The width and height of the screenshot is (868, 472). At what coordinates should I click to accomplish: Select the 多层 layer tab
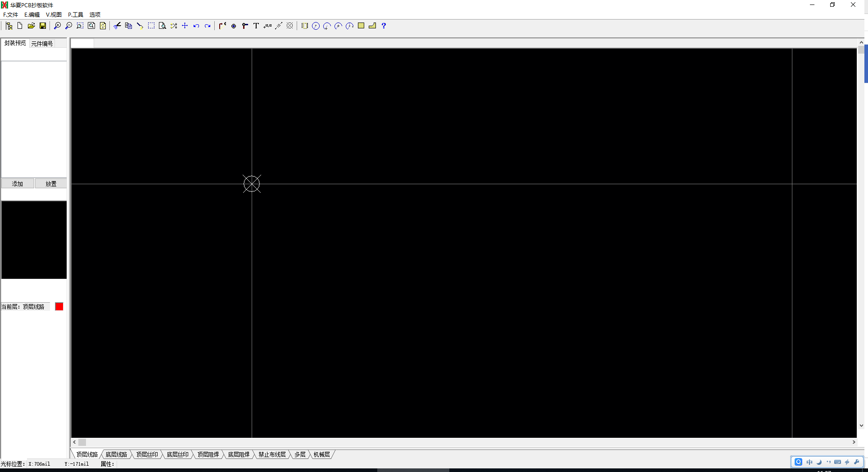300,454
